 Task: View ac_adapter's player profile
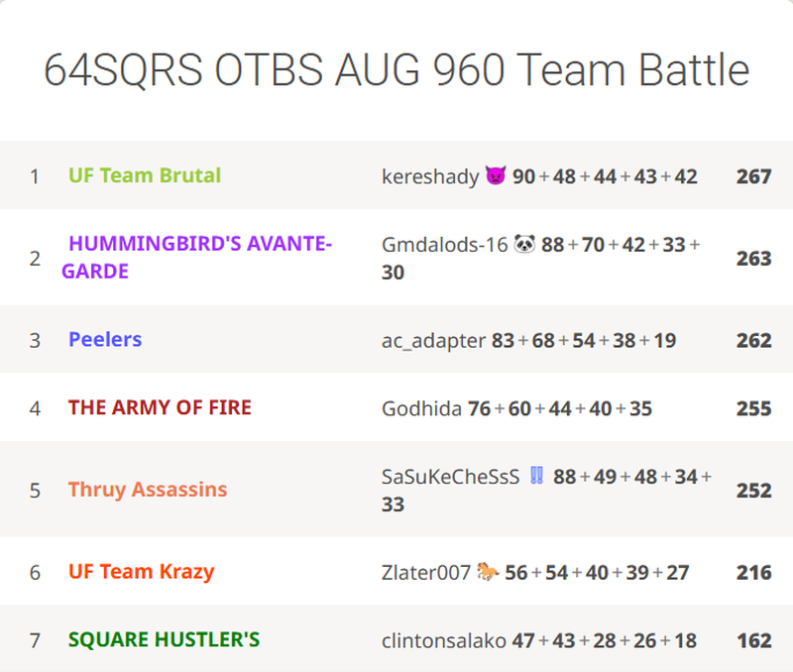click(434, 340)
